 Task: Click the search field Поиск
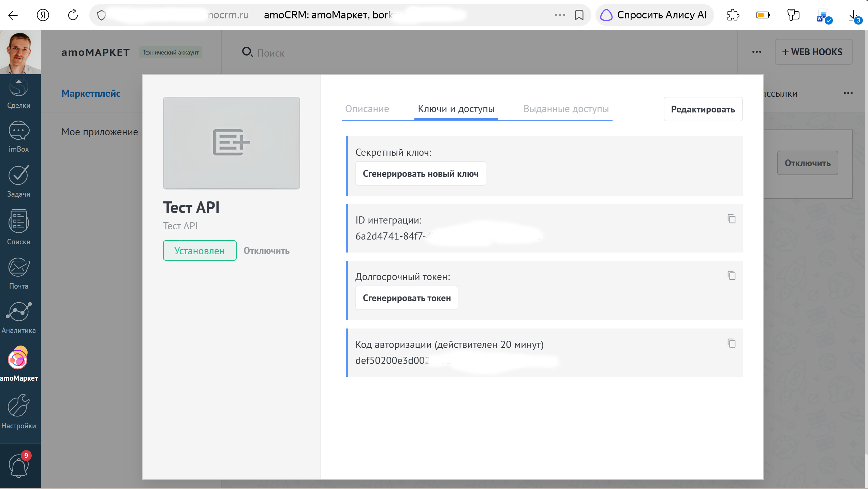click(x=270, y=53)
